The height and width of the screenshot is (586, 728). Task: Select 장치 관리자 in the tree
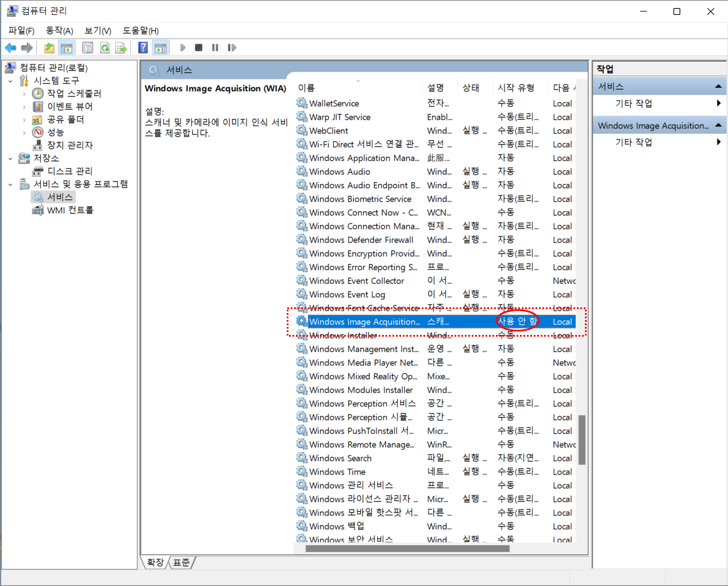pyautogui.click(x=70, y=145)
